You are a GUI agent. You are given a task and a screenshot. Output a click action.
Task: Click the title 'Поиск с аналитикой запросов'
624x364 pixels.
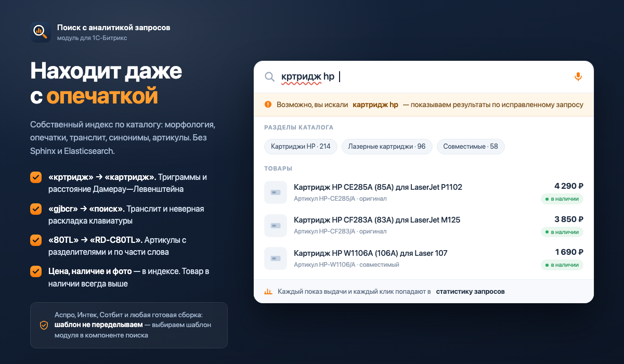[x=113, y=28]
